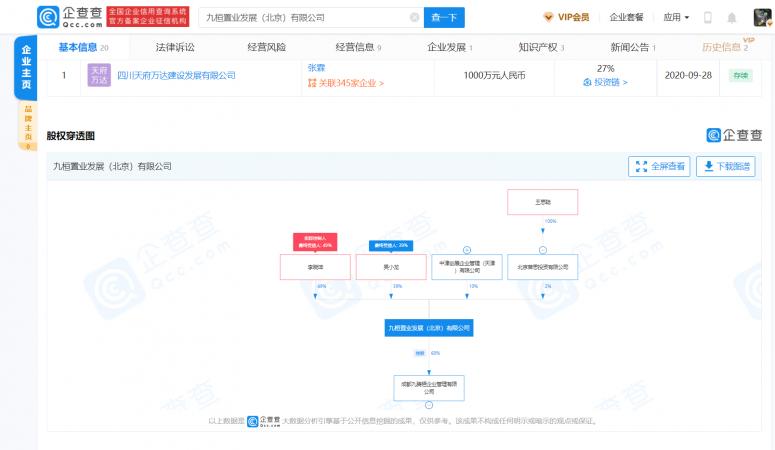Switch to the 知识产权 tab
Screen dimensions: 775x450
[x=541, y=47]
